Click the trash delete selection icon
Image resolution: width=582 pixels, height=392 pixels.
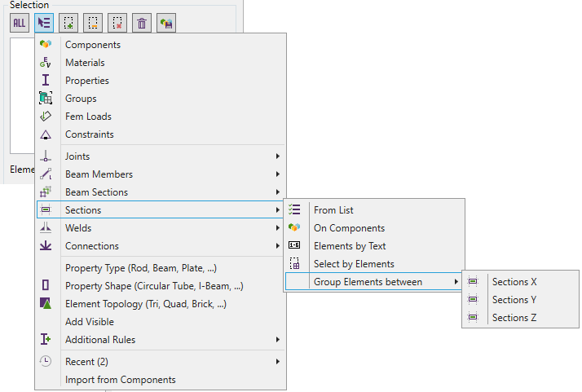tap(142, 24)
